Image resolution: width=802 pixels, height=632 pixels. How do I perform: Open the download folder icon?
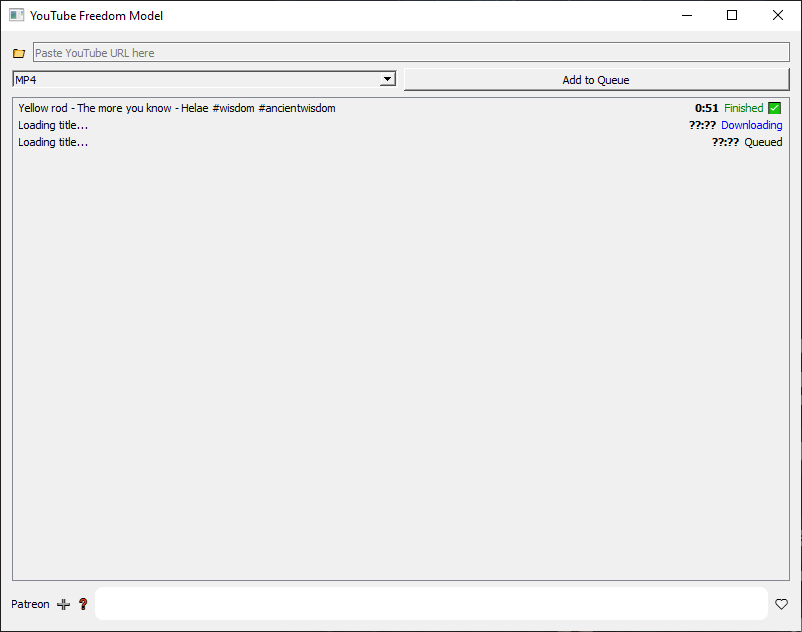coord(19,53)
